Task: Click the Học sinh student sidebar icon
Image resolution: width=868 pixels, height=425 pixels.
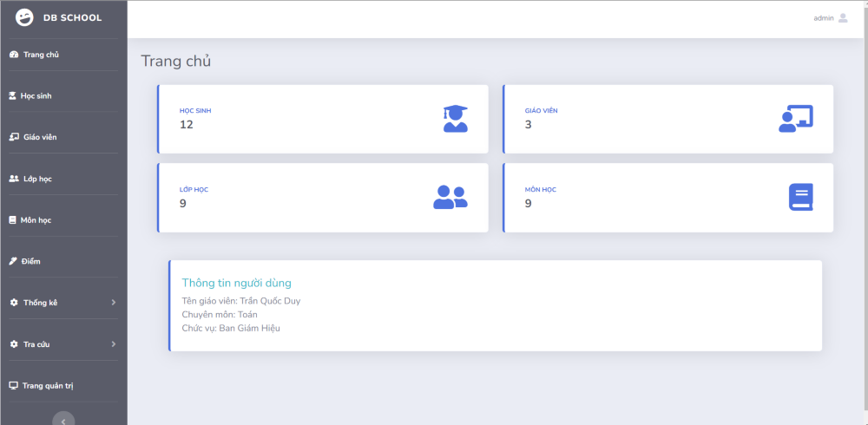Action: (x=13, y=95)
